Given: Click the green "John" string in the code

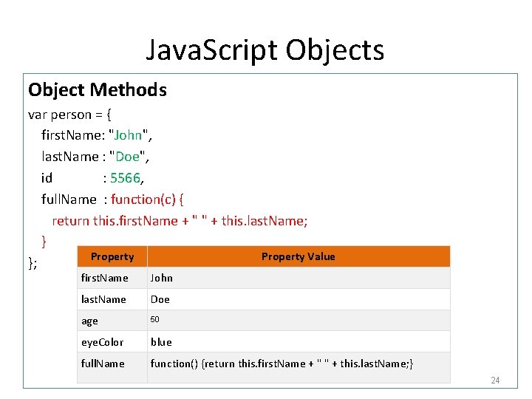Looking at the screenshot, I should coord(129,135).
